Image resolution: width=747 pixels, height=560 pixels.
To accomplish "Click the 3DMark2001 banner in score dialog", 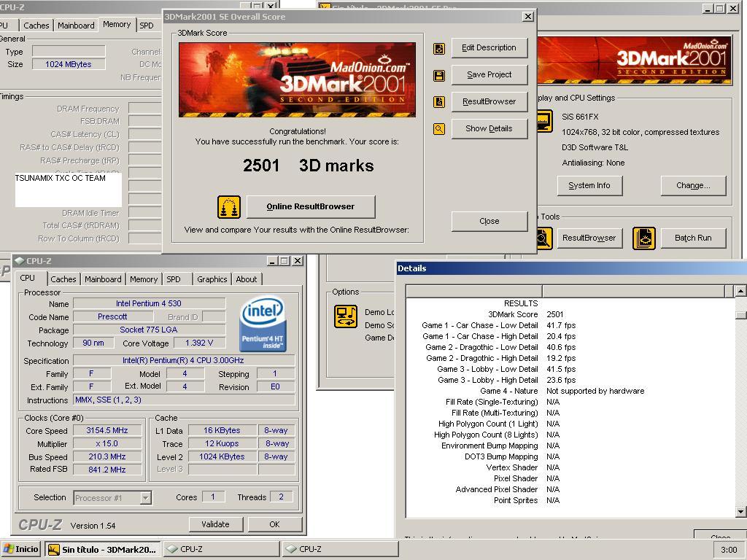I will pyautogui.click(x=298, y=79).
